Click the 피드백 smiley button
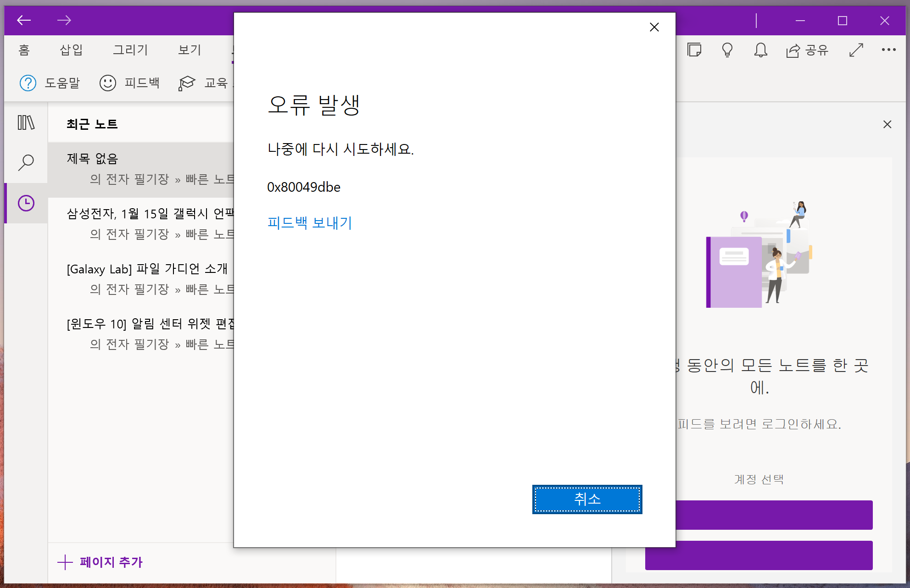This screenshot has height=588, width=910. 130,83
